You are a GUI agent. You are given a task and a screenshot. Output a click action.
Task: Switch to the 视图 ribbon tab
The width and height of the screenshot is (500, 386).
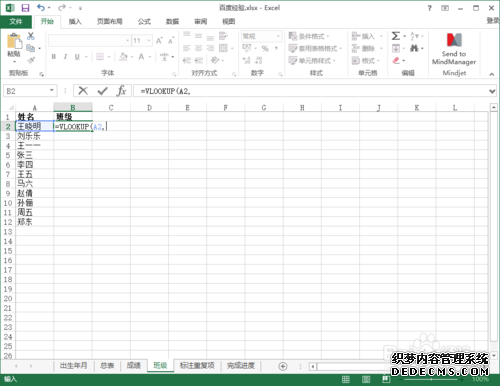[229, 22]
